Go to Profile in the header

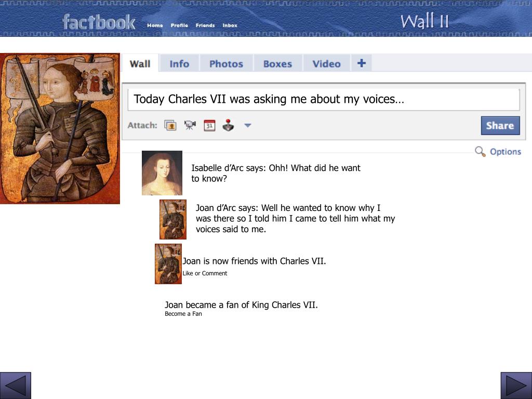tap(179, 25)
